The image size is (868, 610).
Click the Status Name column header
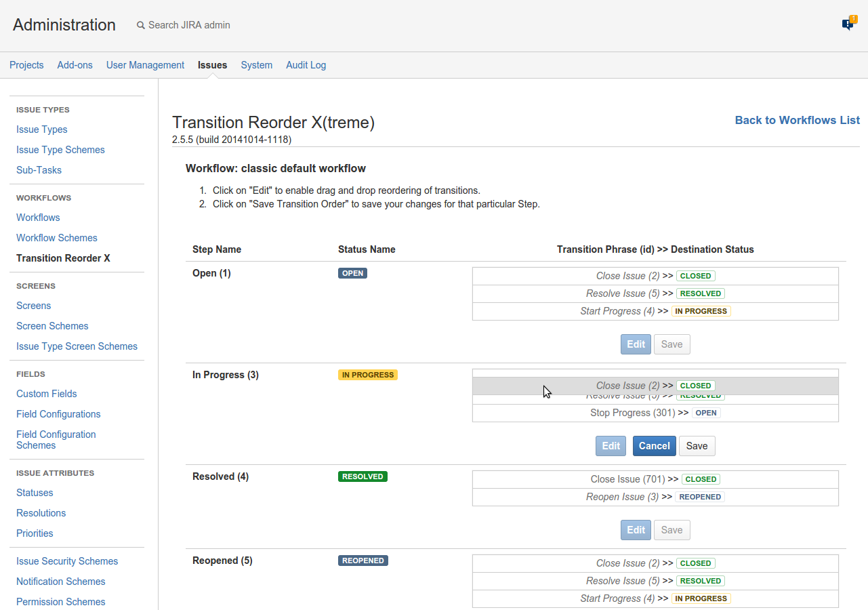pos(367,249)
